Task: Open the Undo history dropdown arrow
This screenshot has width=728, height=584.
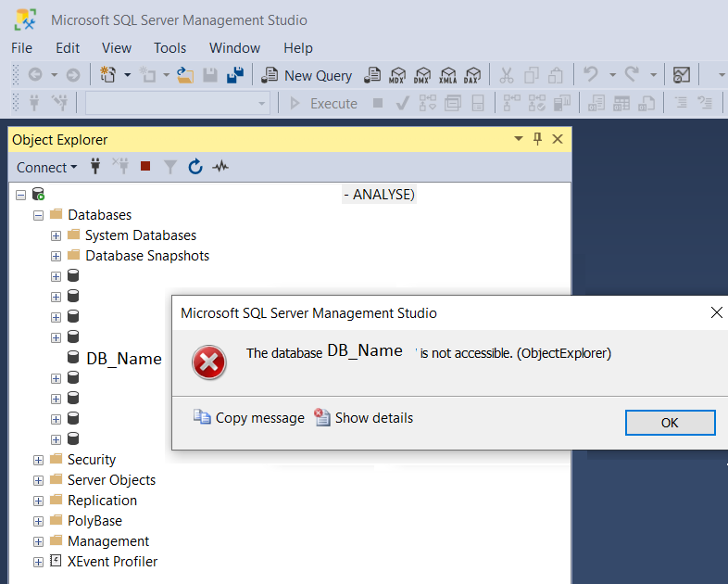Action: [x=612, y=75]
